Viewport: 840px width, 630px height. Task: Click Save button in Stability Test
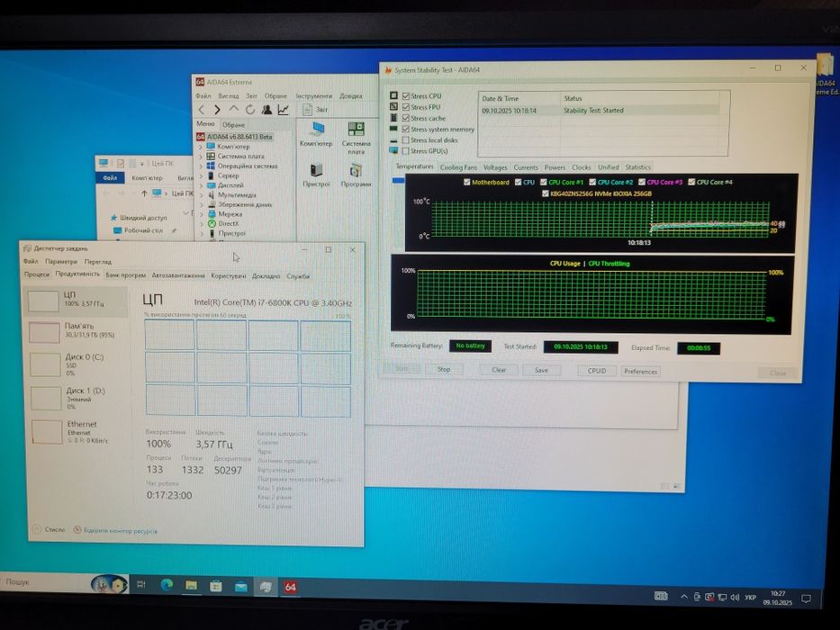pyautogui.click(x=541, y=370)
